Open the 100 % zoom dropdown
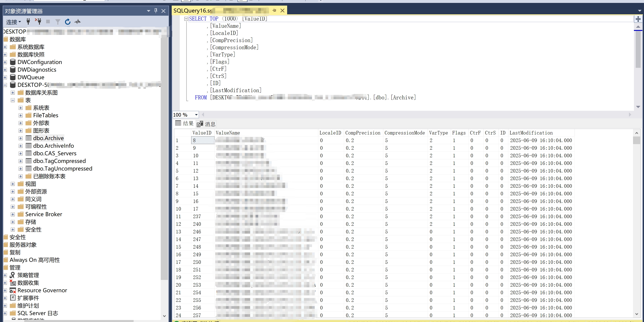Image resolution: width=644 pixels, height=322 pixels. click(x=196, y=115)
